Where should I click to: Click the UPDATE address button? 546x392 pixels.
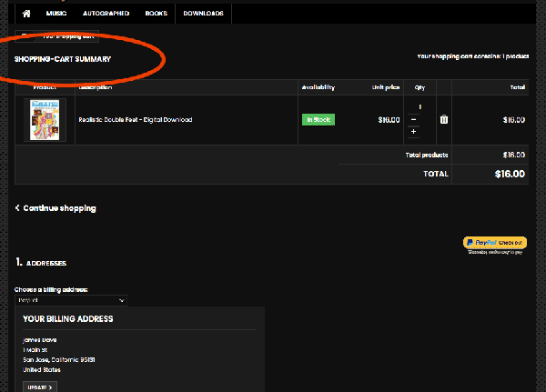[x=40, y=387]
